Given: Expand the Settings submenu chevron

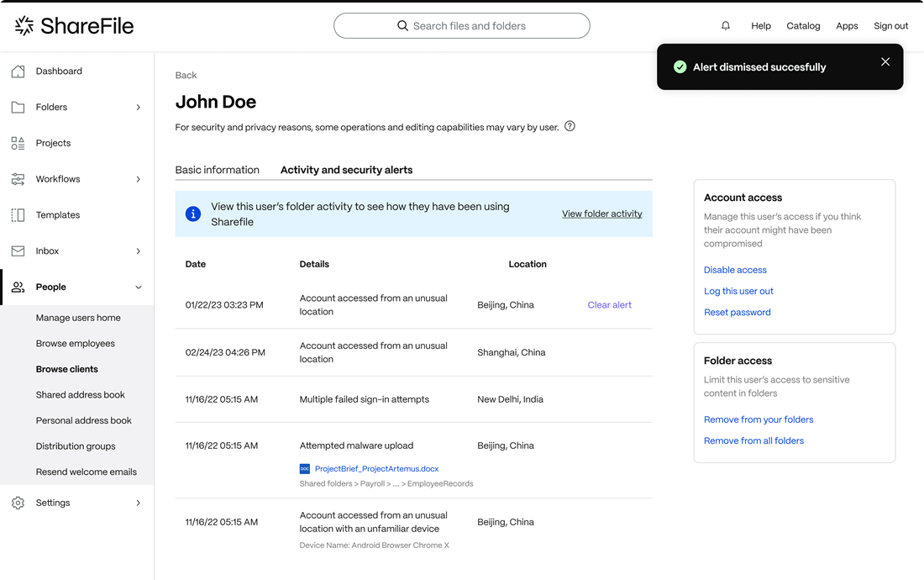Looking at the screenshot, I should [x=139, y=503].
